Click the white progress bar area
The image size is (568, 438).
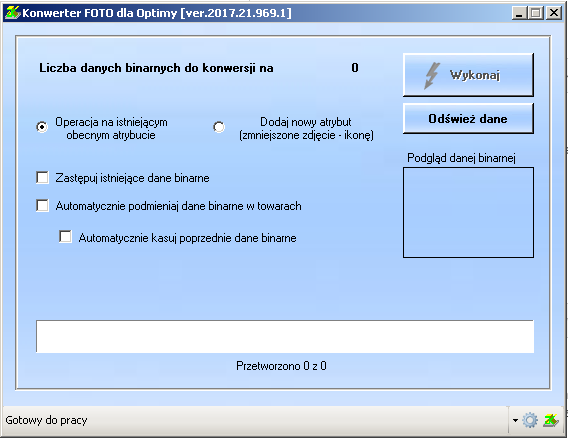click(x=285, y=336)
